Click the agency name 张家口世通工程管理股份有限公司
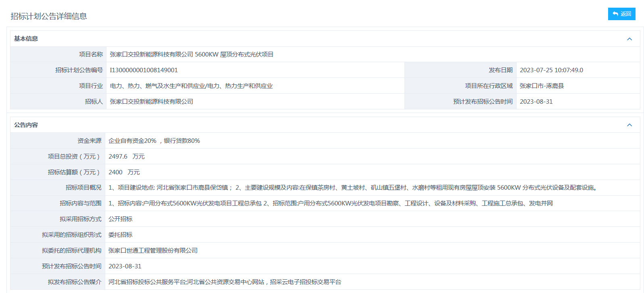The width and height of the screenshot is (644, 293). tap(153, 251)
